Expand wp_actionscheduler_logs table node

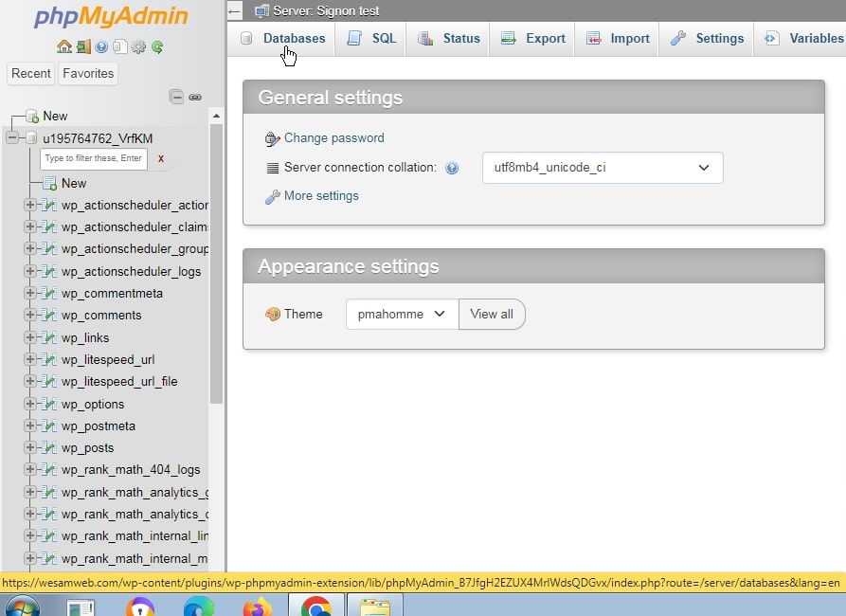click(x=30, y=271)
